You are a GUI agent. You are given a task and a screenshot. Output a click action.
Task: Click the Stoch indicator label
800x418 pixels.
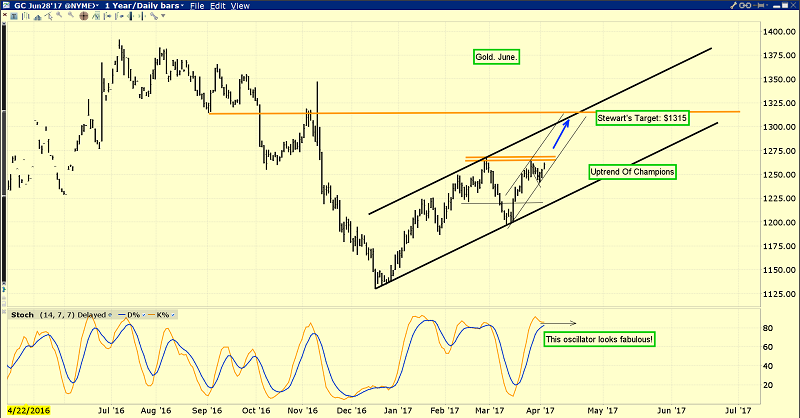[22, 315]
